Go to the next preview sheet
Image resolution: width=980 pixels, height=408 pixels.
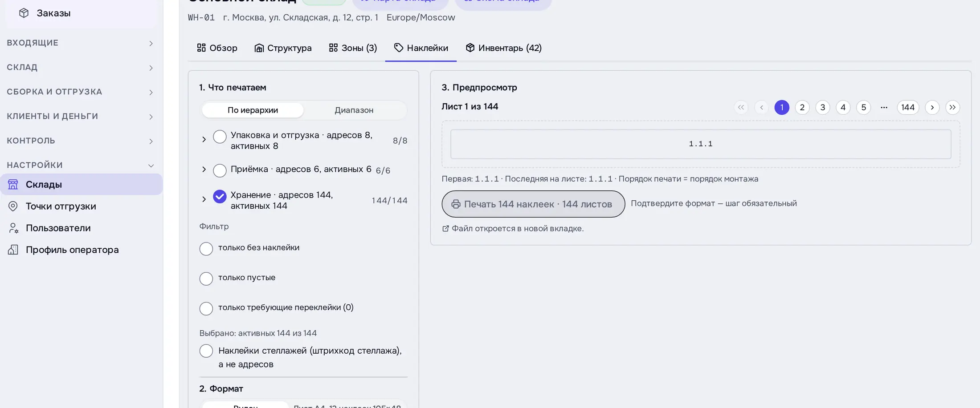932,107
